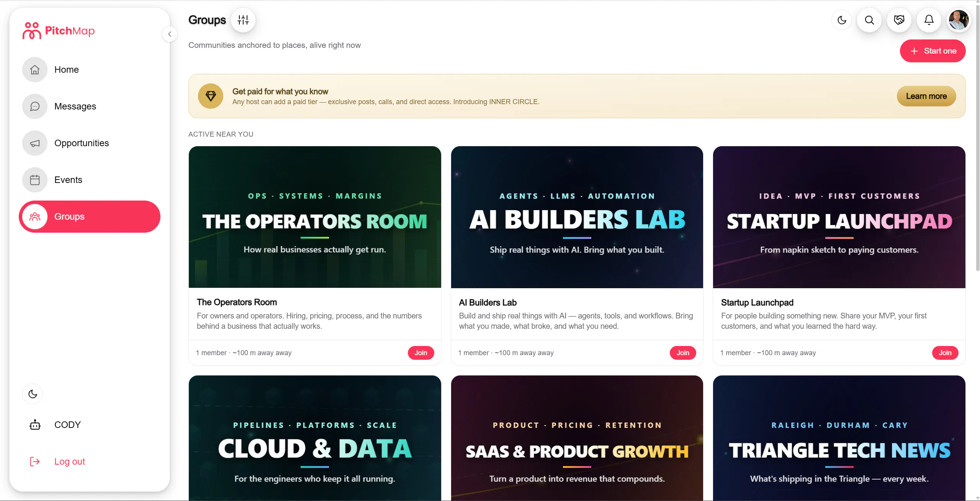
Task: Open the Messages chat bubble icon
Action: (35, 106)
